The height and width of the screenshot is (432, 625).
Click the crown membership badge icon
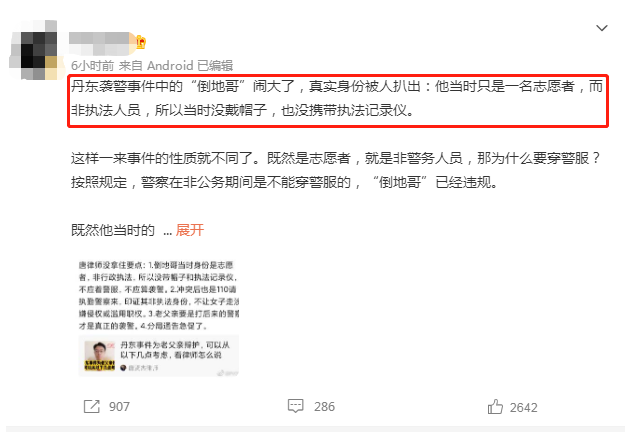pyautogui.click(x=141, y=42)
